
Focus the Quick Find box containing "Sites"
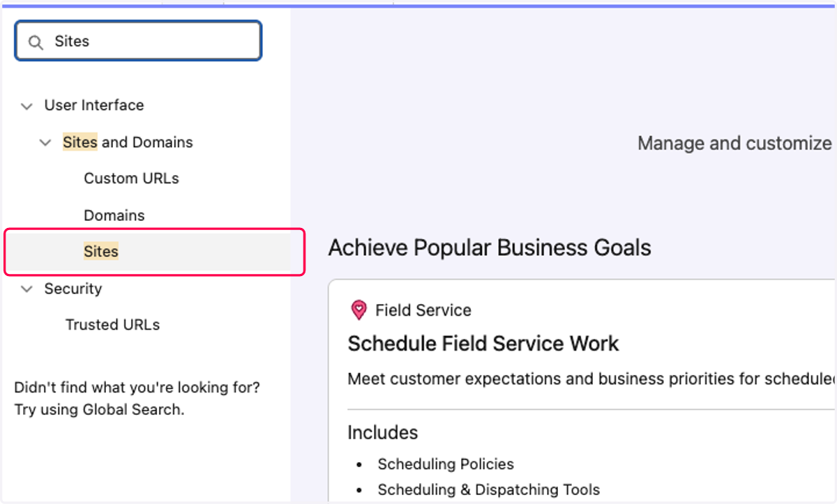click(138, 41)
